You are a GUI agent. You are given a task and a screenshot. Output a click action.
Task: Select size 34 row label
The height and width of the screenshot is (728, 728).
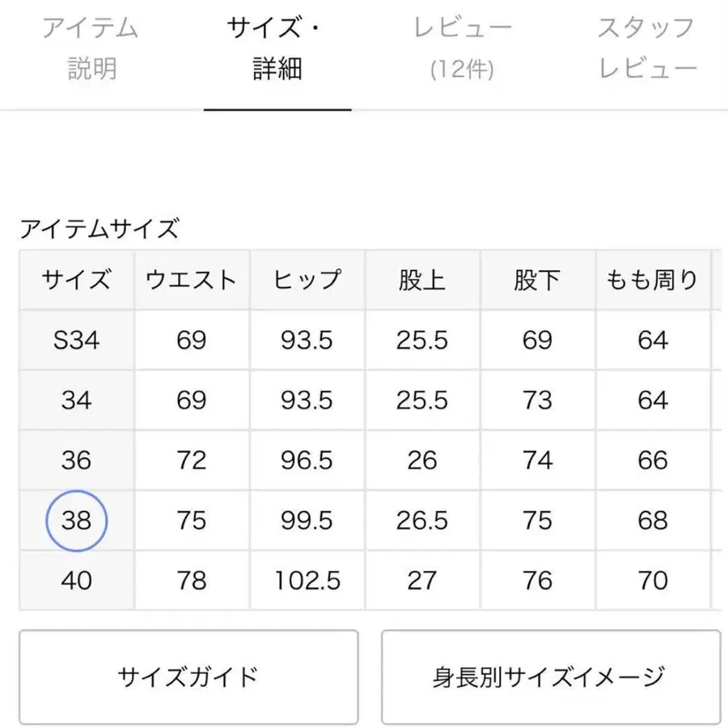click(77, 400)
